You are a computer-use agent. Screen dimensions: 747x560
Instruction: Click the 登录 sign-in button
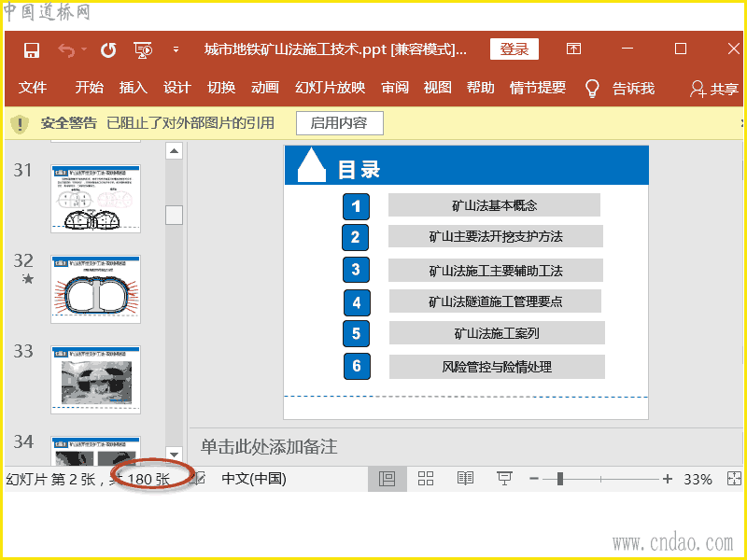coord(514,49)
